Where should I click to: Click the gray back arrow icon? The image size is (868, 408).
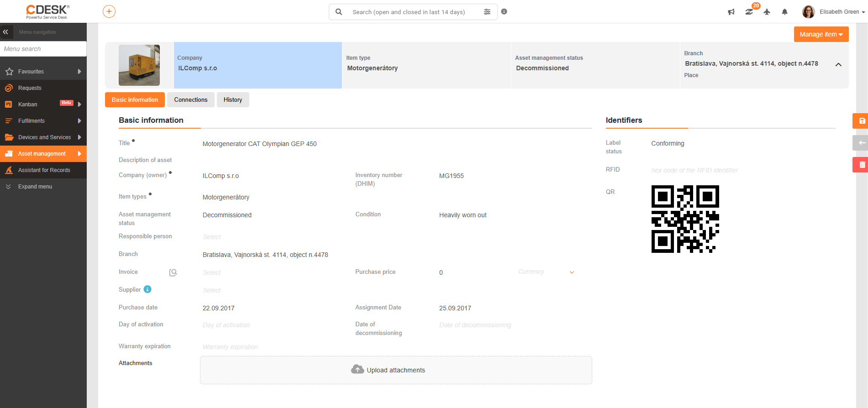pyautogui.click(x=862, y=143)
